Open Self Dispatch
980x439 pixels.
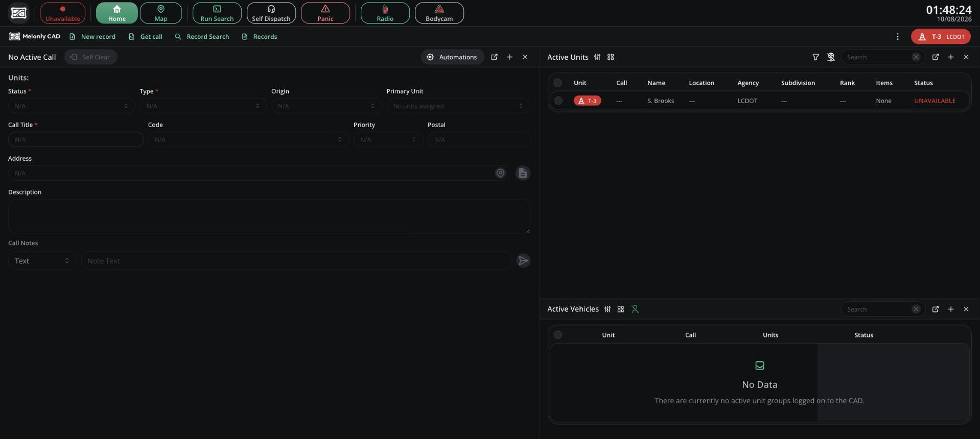pyautogui.click(x=271, y=13)
